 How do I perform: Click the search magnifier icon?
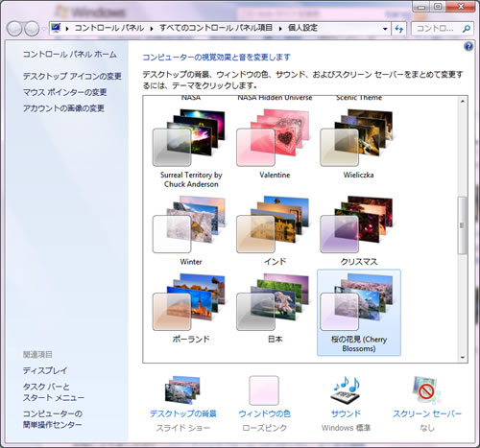pyautogui.click(x=467, y=29)
